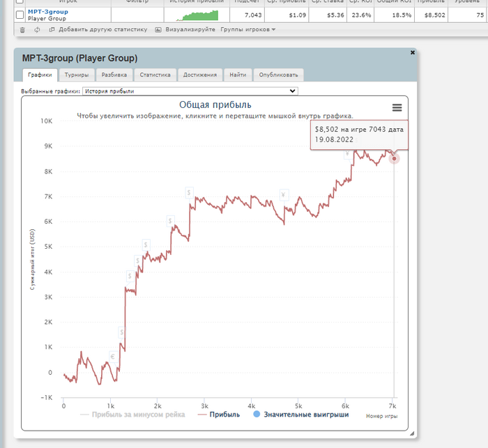This screenshot has width=488, height=448.
Task: Click the $1.09 average profit cell
Action: pos(287,15)
